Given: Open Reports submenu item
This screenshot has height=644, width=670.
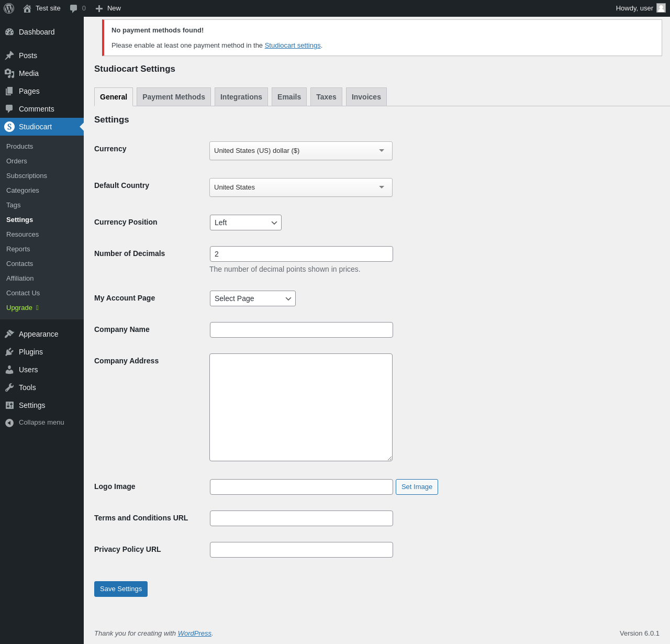Looking at the screenshot, I should coord(42,249).
